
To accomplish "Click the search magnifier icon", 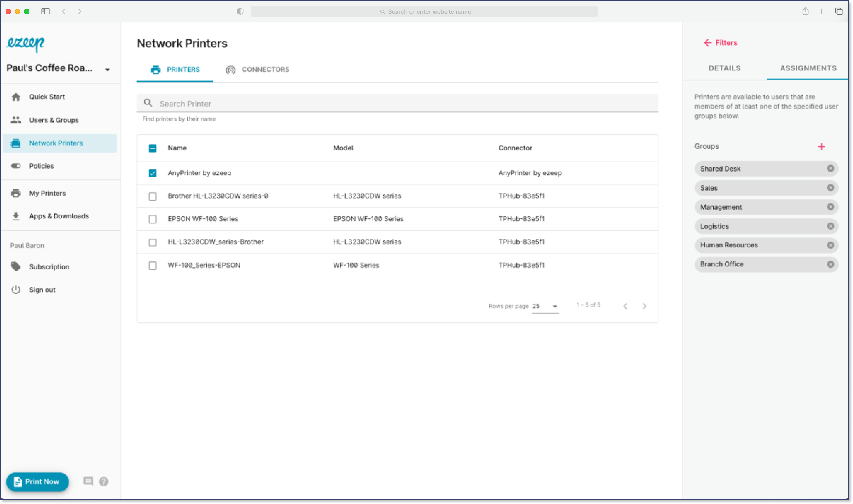I will [148, 103].
